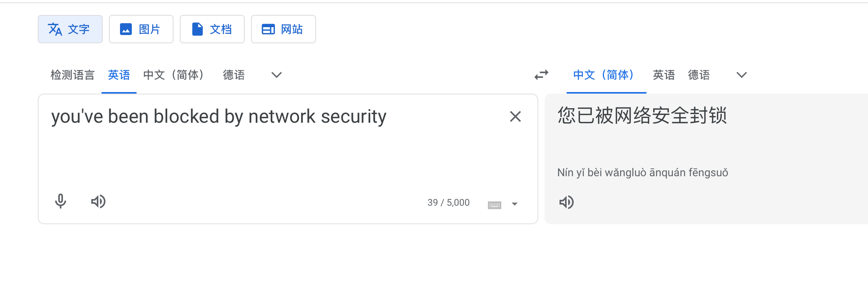The image size is (868, 284).
Task: Switch to 图片 image translation
Action: tap(141, 29)
